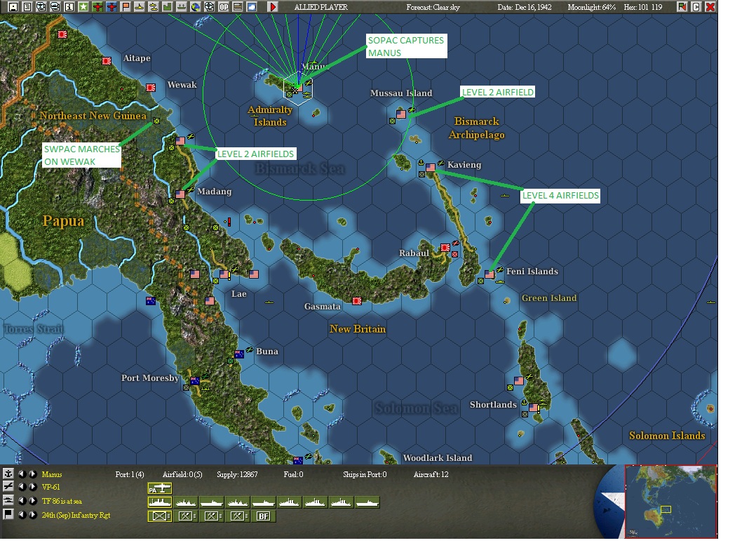Select the red plane on green background icon
This screenshot has height=543, width=756.
(97, 7)
